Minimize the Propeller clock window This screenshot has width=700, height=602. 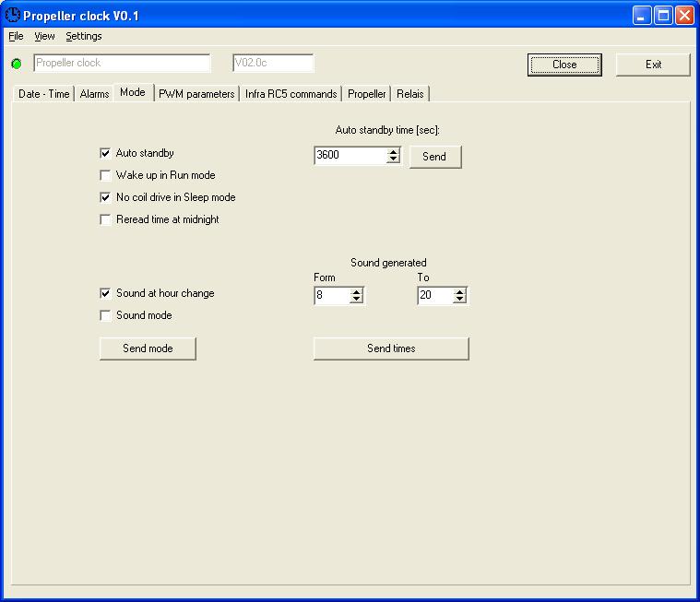click(x=642, y=16)
